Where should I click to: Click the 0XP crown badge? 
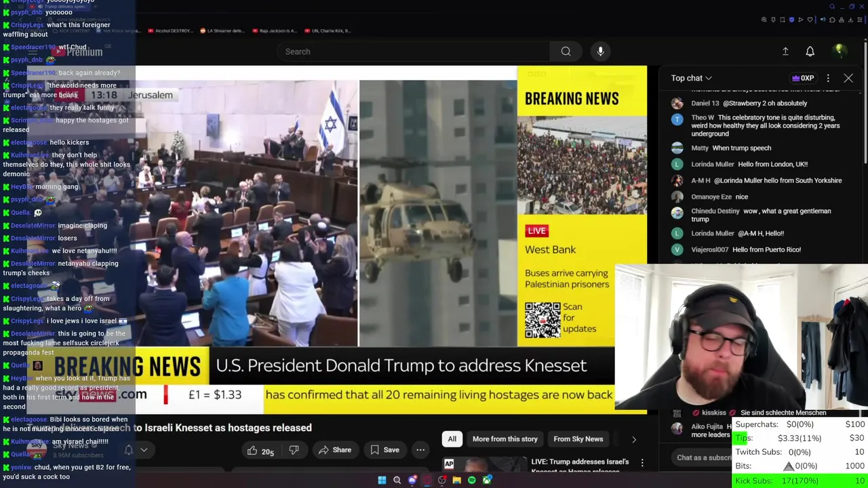pos(803,78)
